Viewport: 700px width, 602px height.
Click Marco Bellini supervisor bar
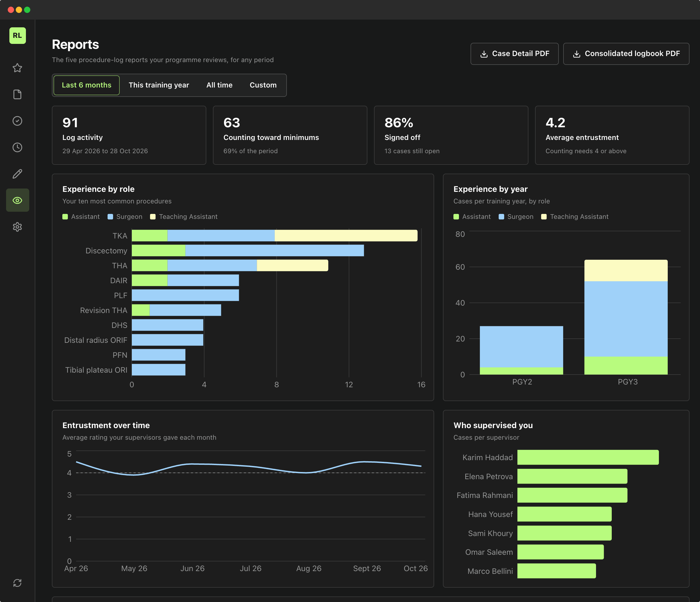pos(556,571)
